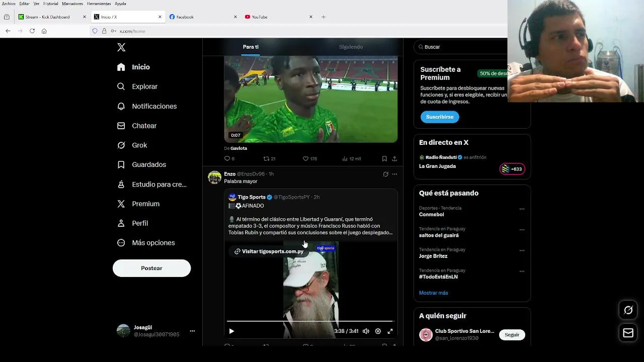Open Inicio home in sidebar

[133, 67]
